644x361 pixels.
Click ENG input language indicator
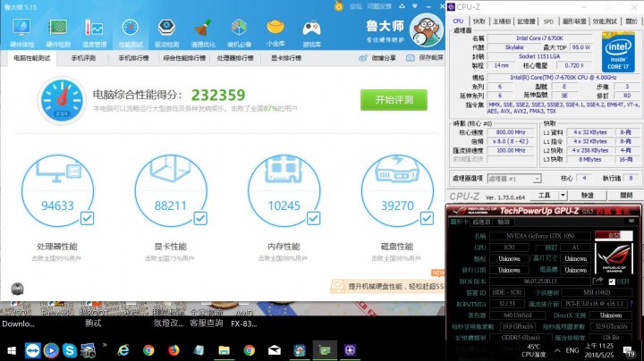(x=572, y=350)
